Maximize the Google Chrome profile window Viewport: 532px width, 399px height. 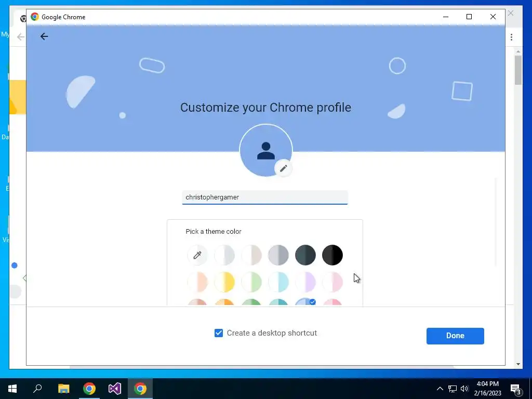pos(469,17)
